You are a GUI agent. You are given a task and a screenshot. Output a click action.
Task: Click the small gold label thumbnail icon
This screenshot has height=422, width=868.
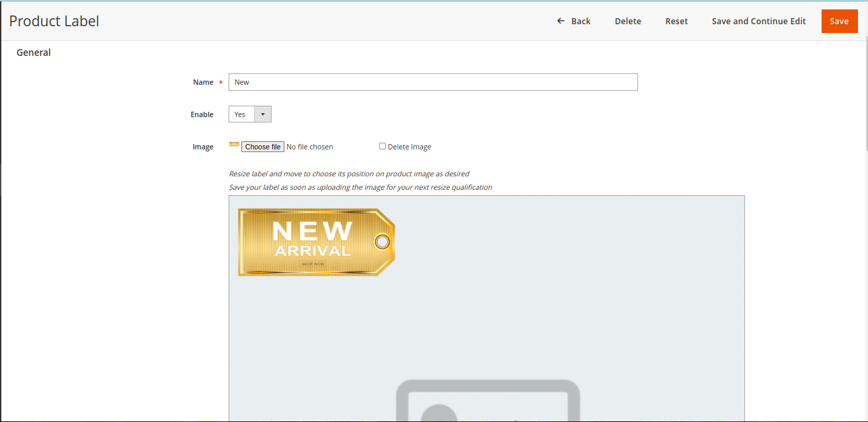click(x=234, y=144)
